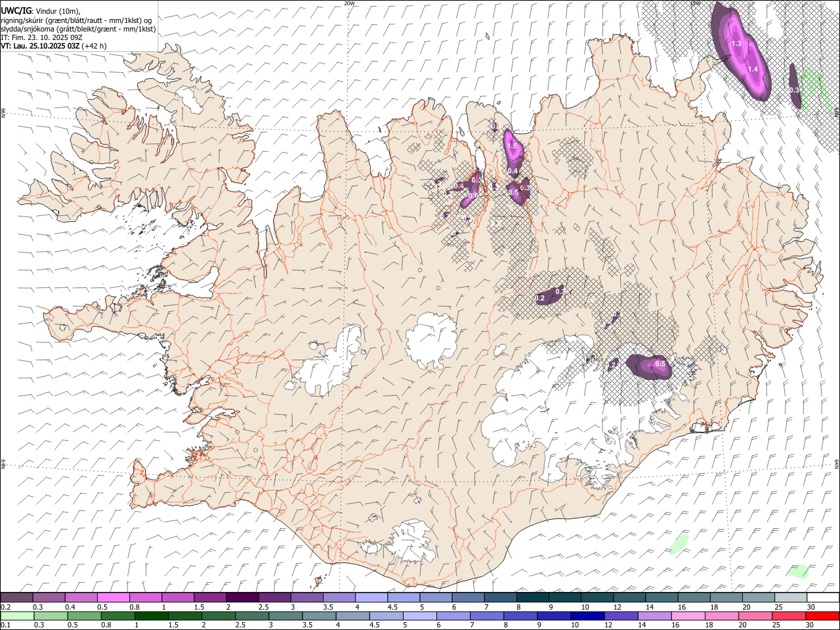Click the light grey 25–30 swatch, upper legend row
Screen dimensions: 840x630
(791, 598)
